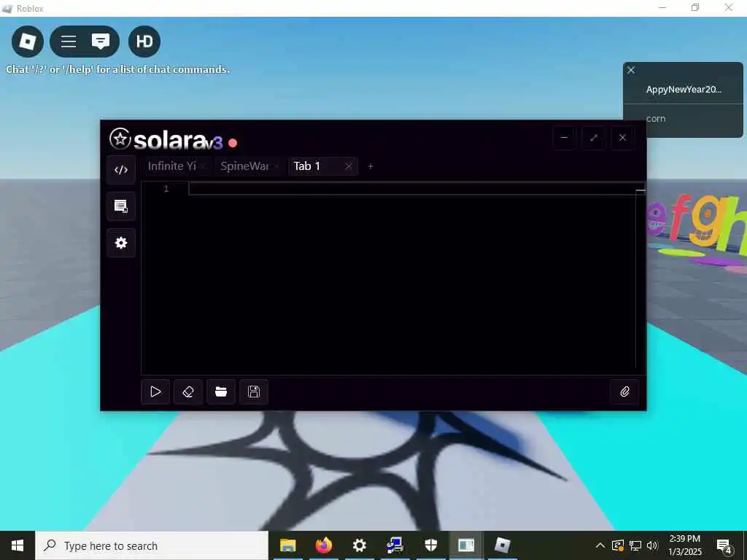Save script with the floppy disk button

tap(254, 392)
